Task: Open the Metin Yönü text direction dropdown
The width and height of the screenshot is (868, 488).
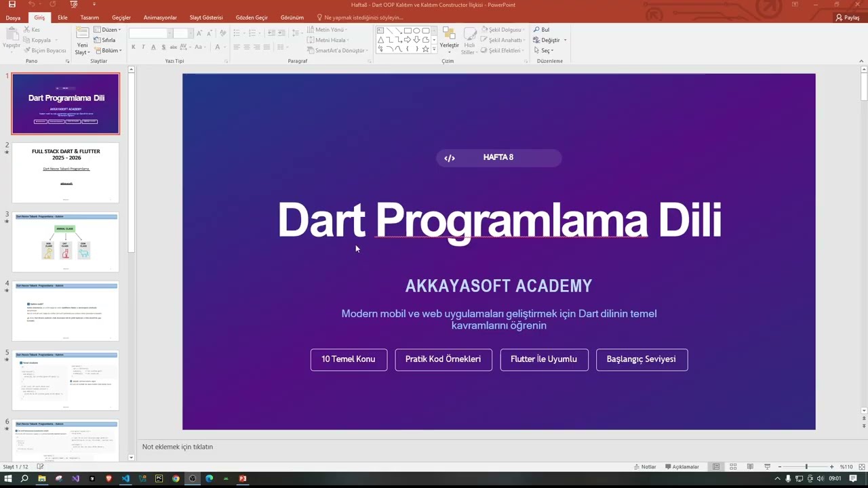Action: (x=327, y=30)
